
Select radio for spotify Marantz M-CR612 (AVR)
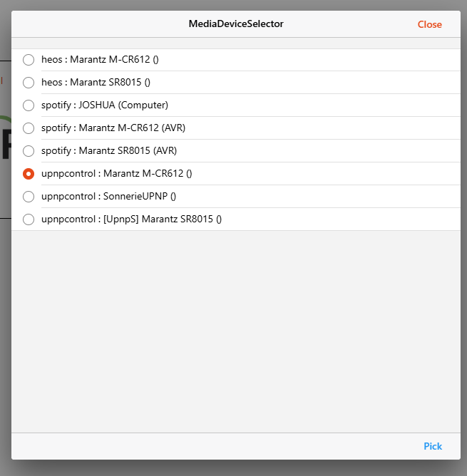pos(29,128)
